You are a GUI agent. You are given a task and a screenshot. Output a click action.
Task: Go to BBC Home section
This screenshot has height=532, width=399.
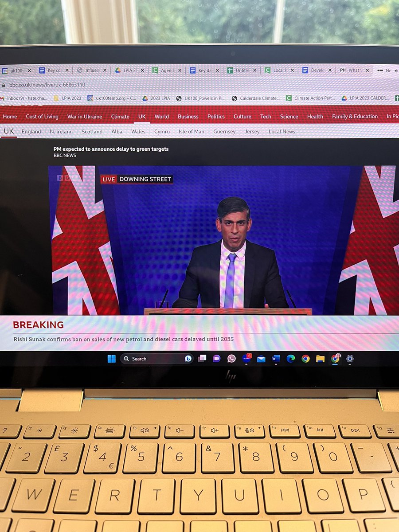(10, 117)
